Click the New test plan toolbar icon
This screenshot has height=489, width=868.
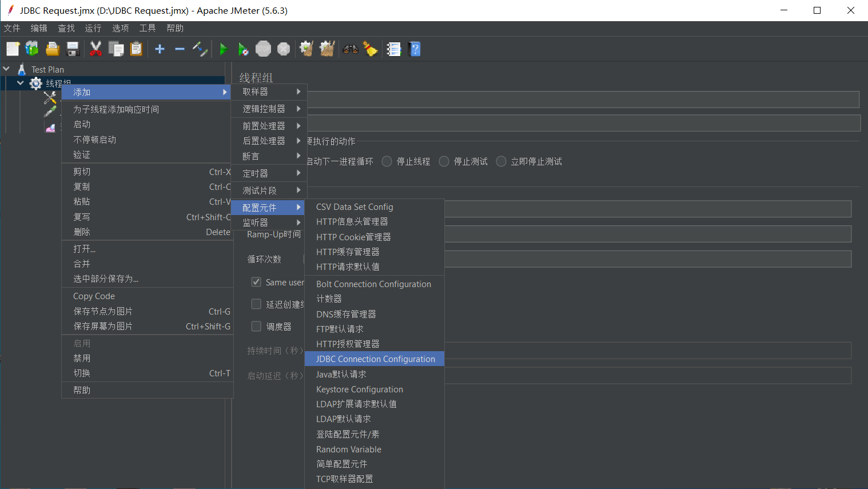pos(13,49)
